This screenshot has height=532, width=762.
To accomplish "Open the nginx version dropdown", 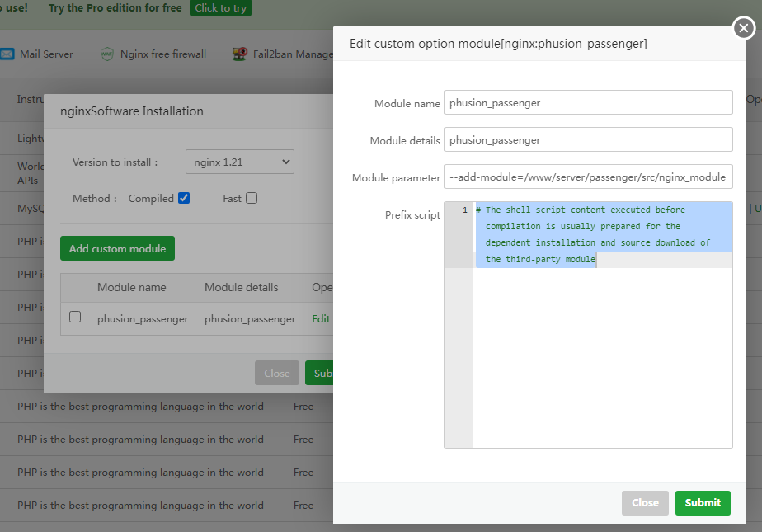I will pos(239,162).
